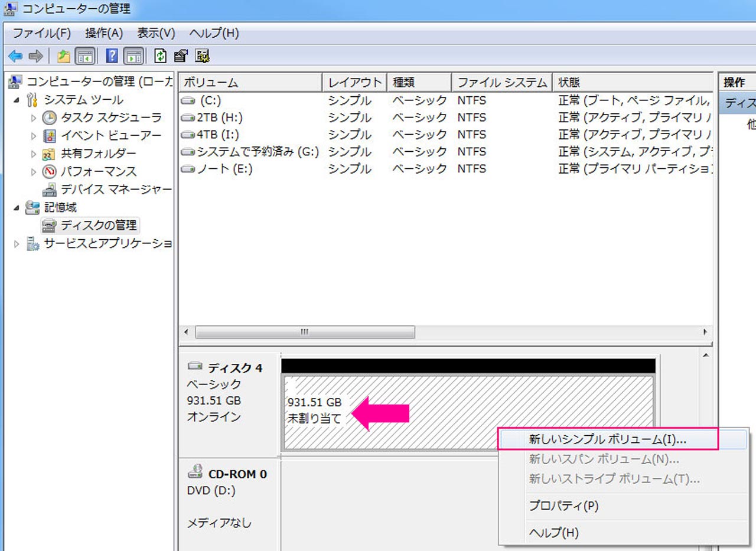This screenshot has height=551, width=756.
Task: Sort by the 状態 column header
Action: [633, 82]
